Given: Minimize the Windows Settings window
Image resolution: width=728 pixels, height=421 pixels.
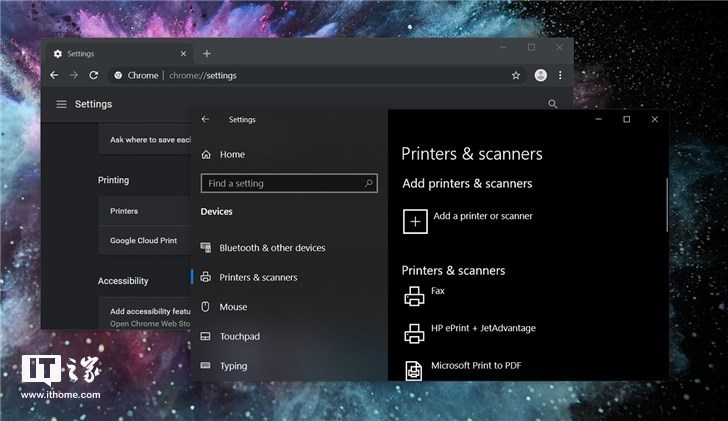Looking at the screenshot, I should pos(599,119).
